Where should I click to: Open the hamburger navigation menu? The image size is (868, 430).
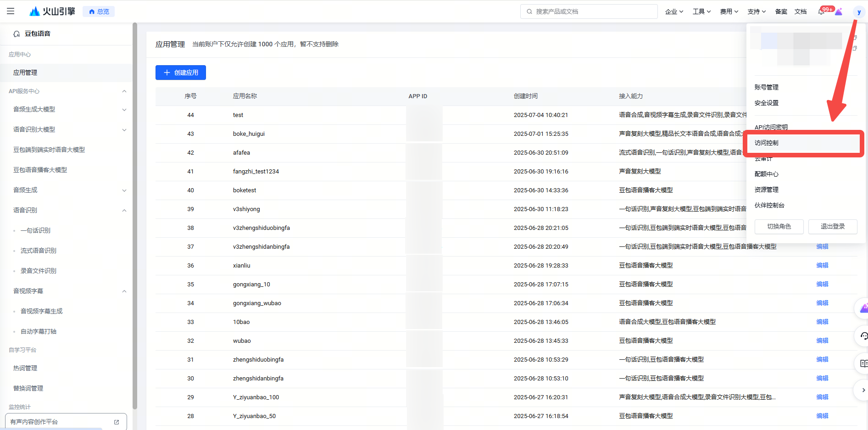[x=11, y=11]
